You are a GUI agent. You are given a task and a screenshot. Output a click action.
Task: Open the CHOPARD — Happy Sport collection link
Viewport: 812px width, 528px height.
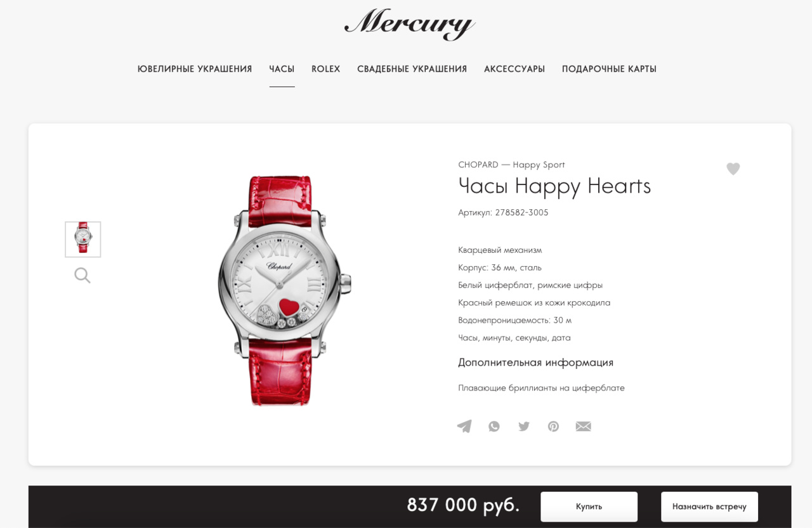511,165
